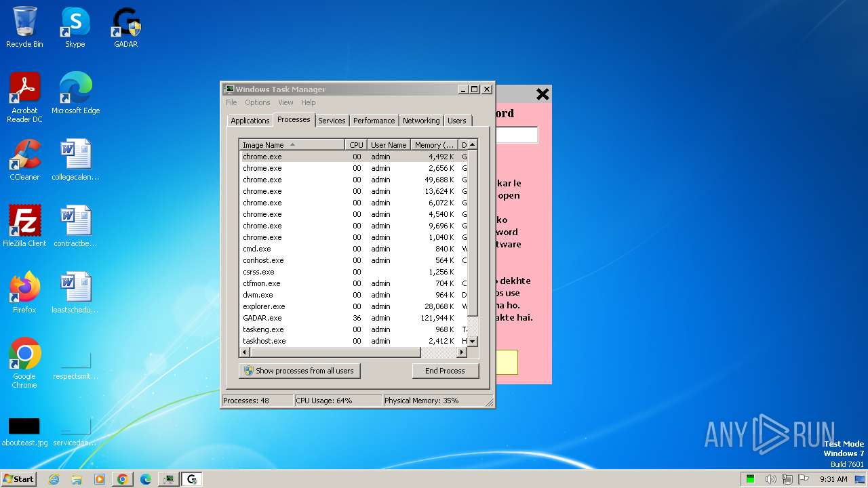Image resolution: width=868 pixels, height=488 pixels.
Task: Sort processes by User Name column
Action: (389, 145)
